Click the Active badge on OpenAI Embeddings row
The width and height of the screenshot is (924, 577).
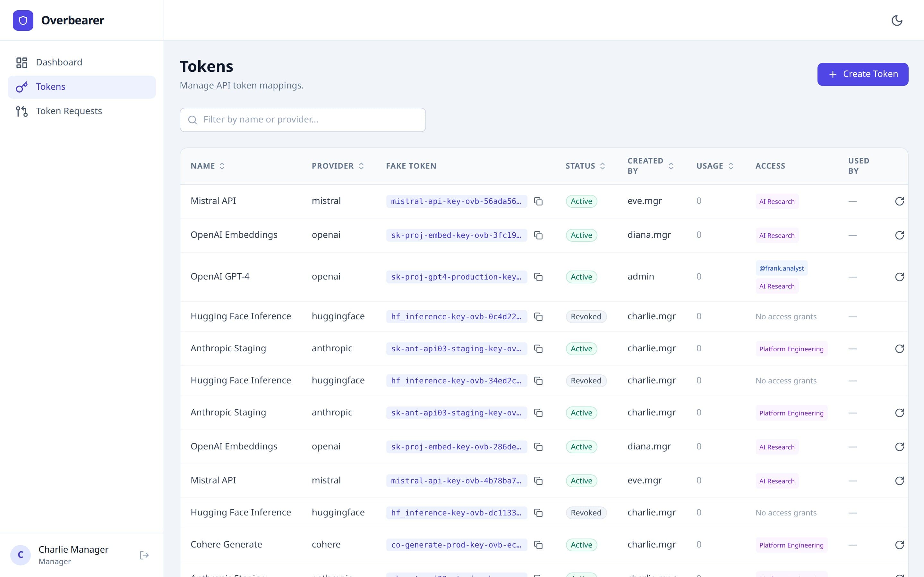[x=581, y=235]
